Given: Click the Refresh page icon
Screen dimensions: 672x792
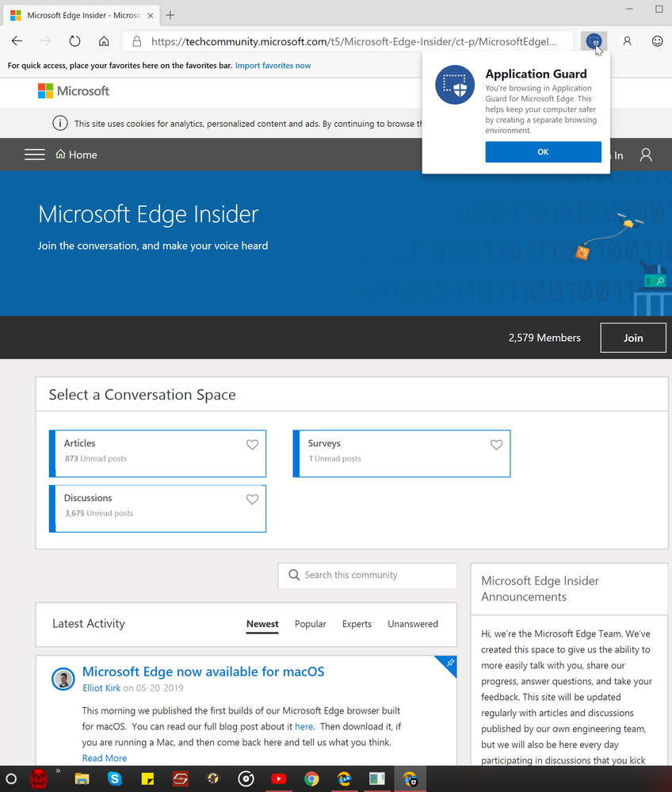Looking at the screenshot, I should tap(74, 41).
